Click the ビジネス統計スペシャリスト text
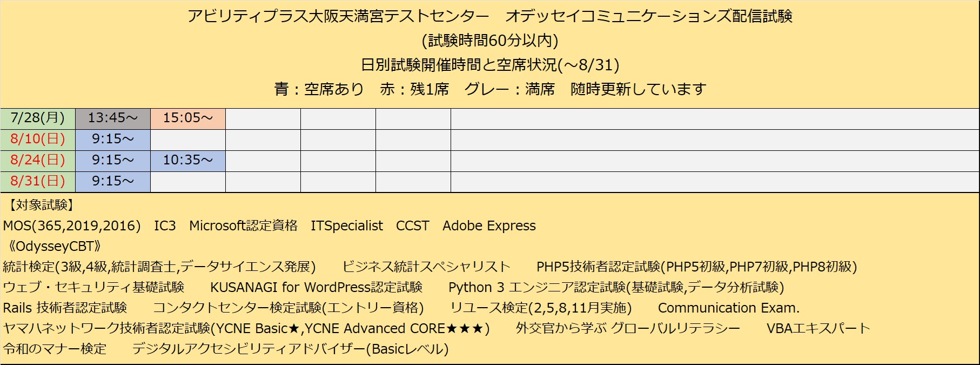Image resolution: width=980 pixels, height=365 pixels. (x=426, y=267)
